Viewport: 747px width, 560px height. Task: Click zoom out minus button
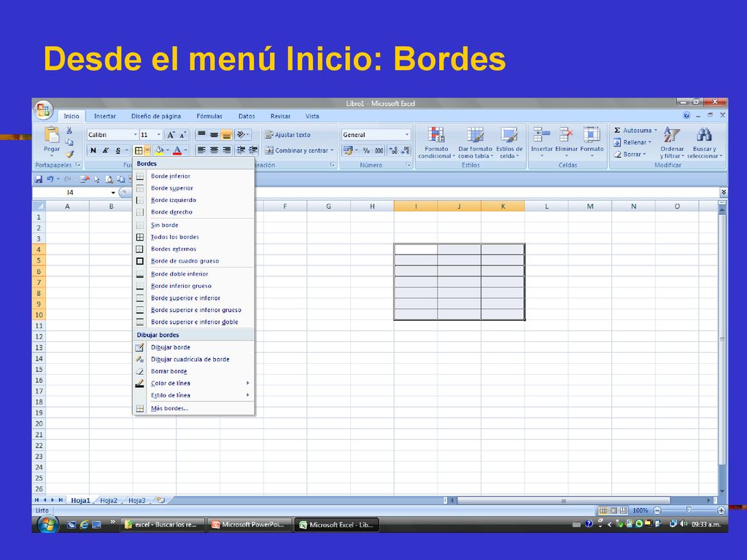[x=657, y=510]
